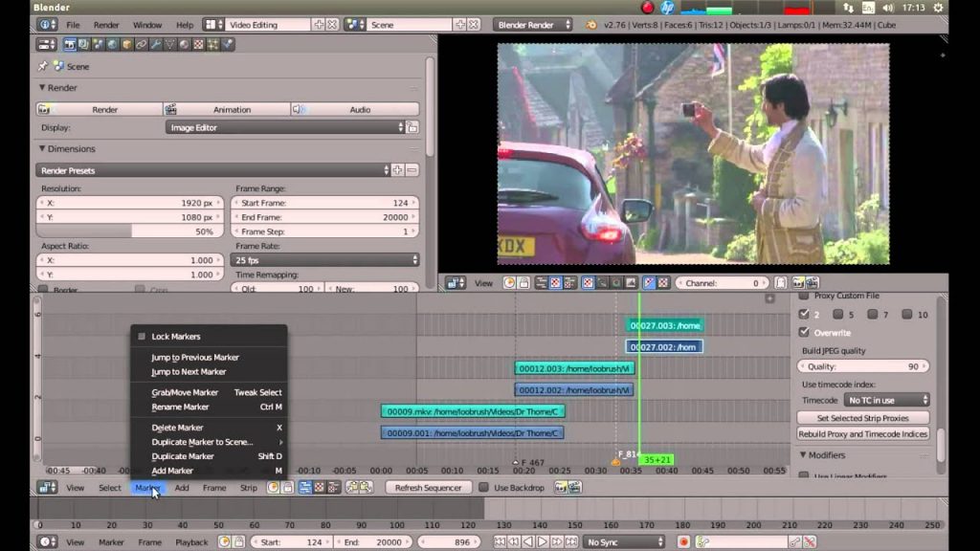Select the Luma Waveform display icon in preview header

[603, 283]
